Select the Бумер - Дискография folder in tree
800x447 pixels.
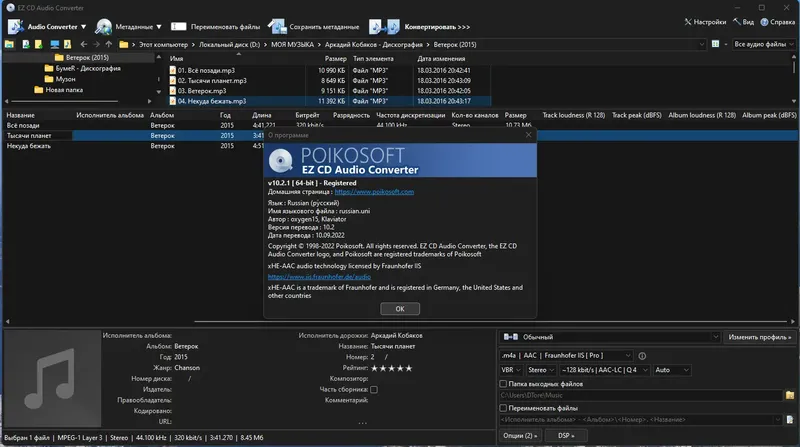(90, 68)
